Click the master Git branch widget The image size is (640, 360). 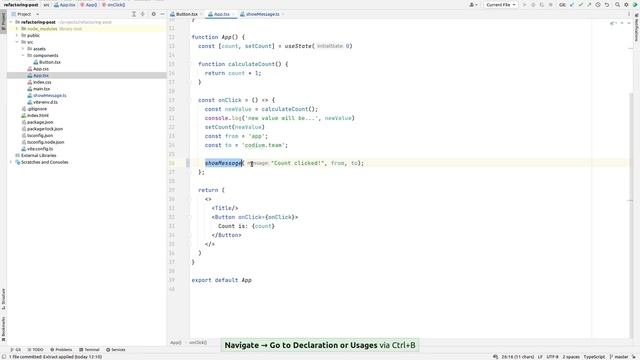(619, 357)
